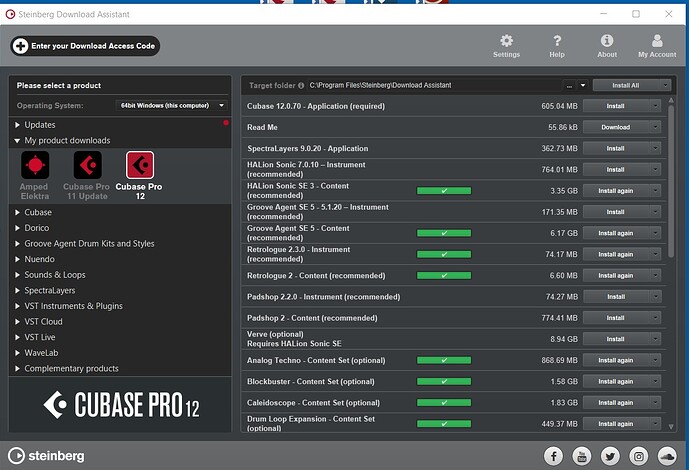Viewport: 689px width, 470px height.
Task: Install again HALion Sonic SE 3 Content
Action: coord(616,191)
